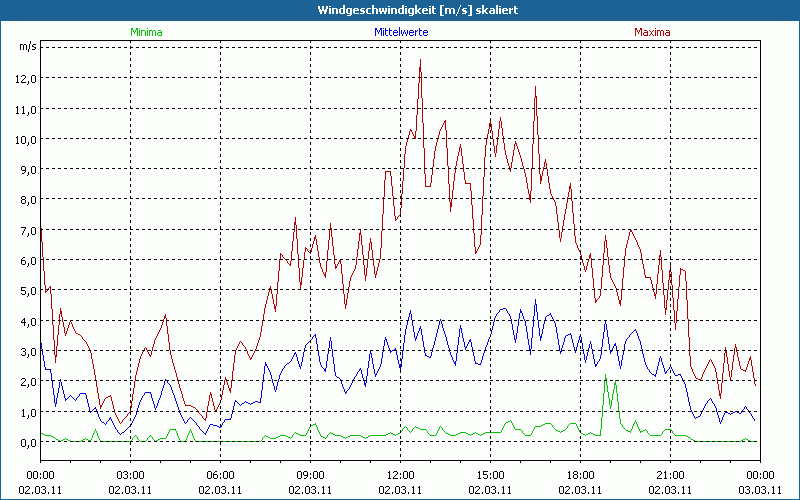
Task: Click the chart title Windgeschwindigkeit [m/s] skaliert
Action: tap(418, 10)
